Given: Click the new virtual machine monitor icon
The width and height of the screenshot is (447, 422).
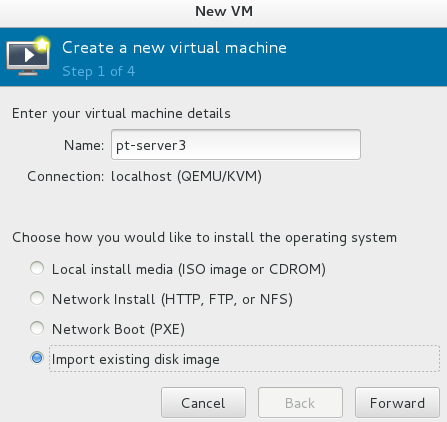Looking at the screenshot, I should (28, 56).
